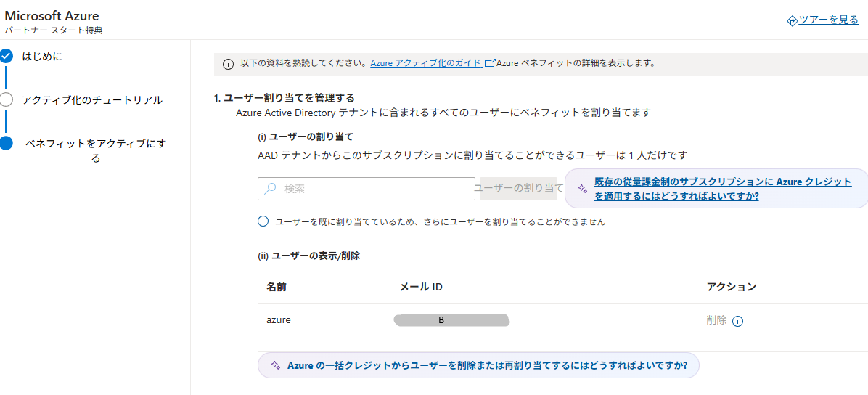Click the info icon in top banner
The width and height of the screenshot is (868, 395).
[227, 65]
